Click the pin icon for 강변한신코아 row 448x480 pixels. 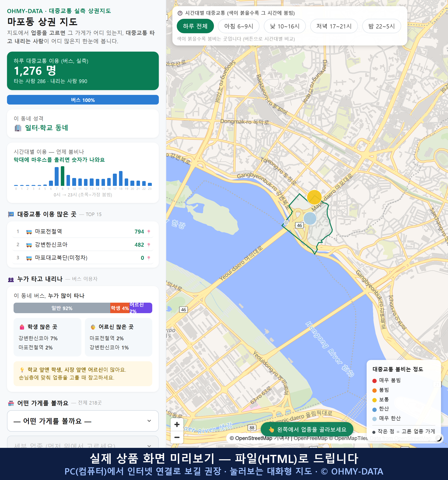(149, 244)
